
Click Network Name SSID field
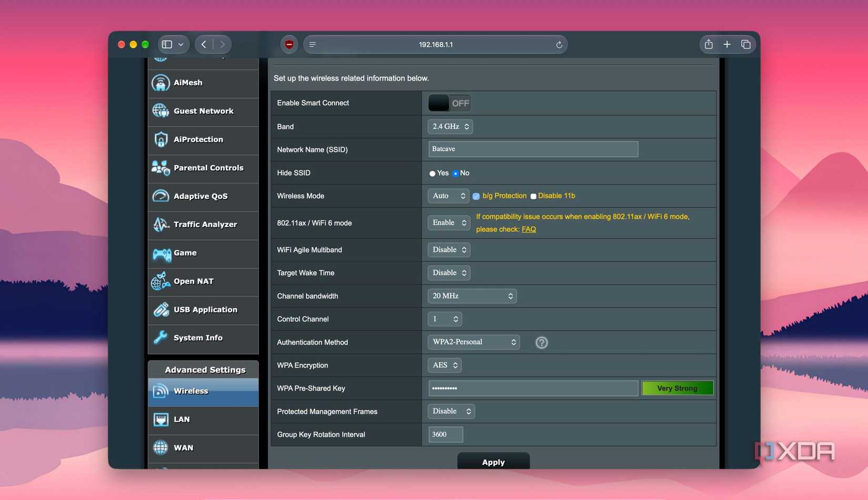(533, 149)
